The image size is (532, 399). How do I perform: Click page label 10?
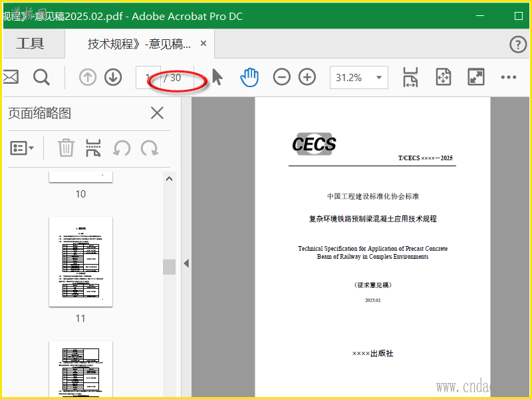(x=80, y=194)
